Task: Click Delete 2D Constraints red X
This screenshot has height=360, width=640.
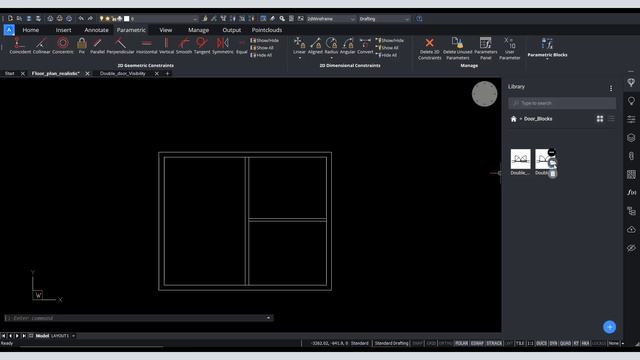Action: coord(429,48)
